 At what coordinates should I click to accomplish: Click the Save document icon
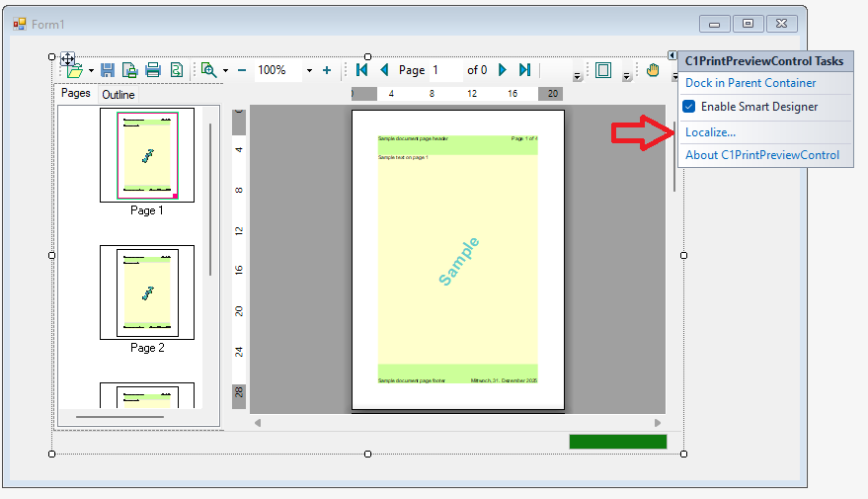click(108, 70)
